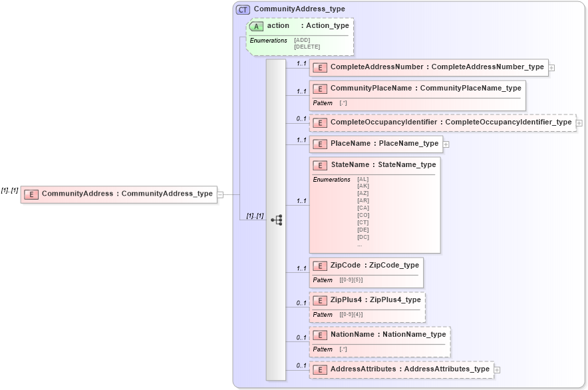Click the E icon of ZipPlus4 element
Viewport: 588px width, 390px height.
[x=319, y=299]
